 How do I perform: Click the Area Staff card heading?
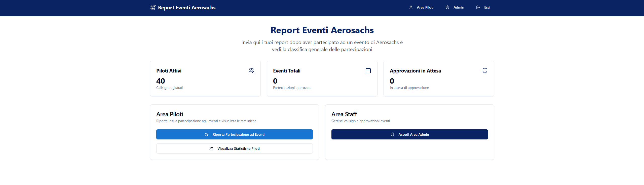(x=344, y=114)
